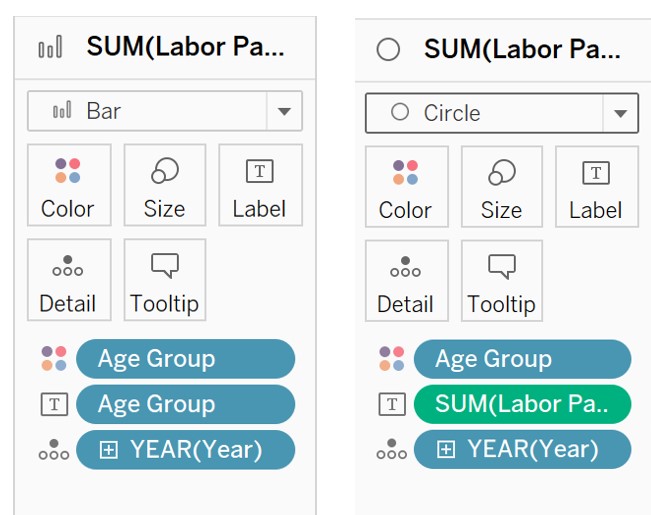Viewport: 651px width, 515px height.
Task: Open the Bar mark type dropdown
Action: pyautogui.click(x=284, y=111)
